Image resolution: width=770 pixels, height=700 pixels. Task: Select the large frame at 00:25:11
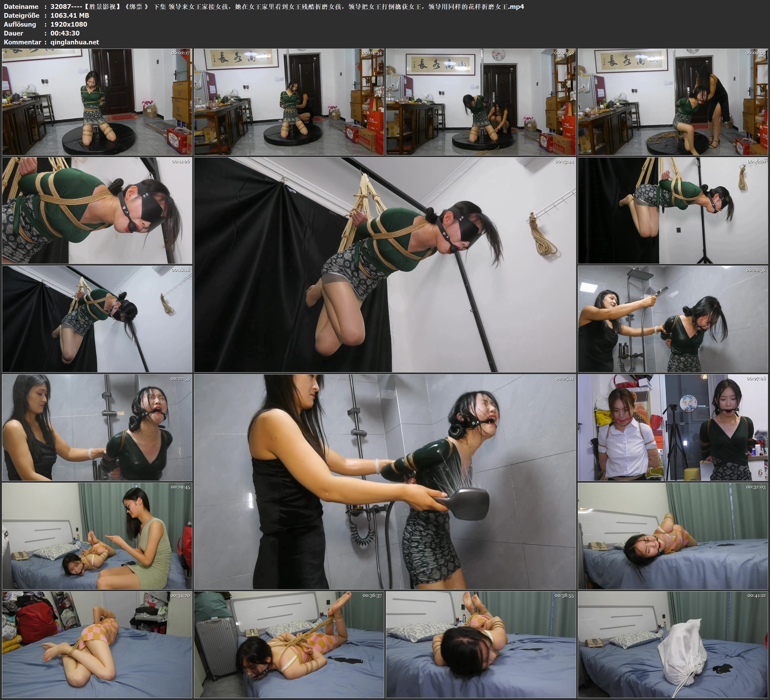[385, 481]
